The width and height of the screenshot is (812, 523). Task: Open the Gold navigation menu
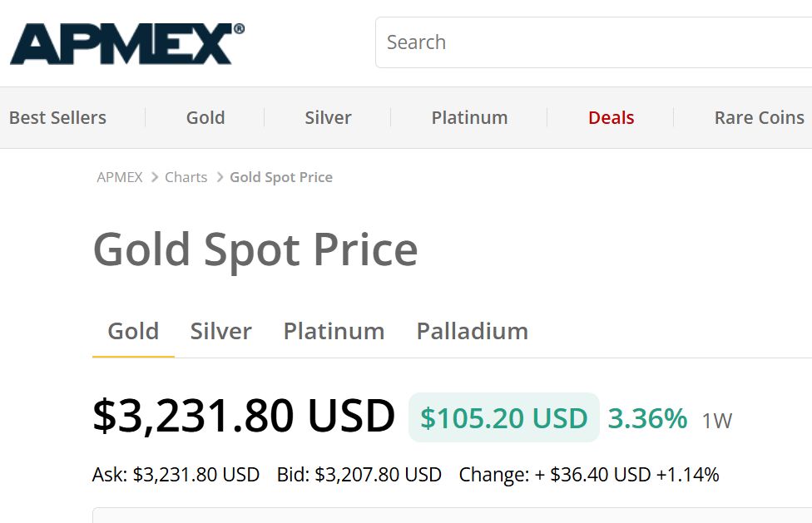(x=205, y=118)
